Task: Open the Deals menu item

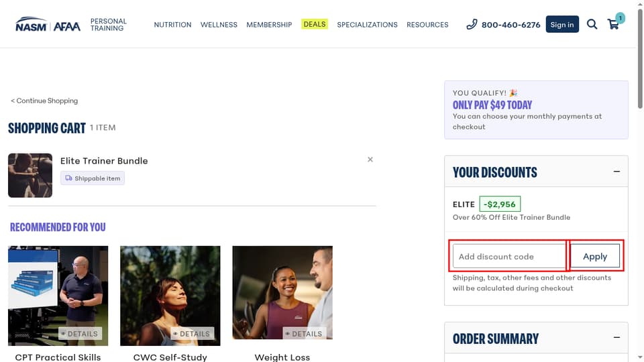Action: coord(315,24)
